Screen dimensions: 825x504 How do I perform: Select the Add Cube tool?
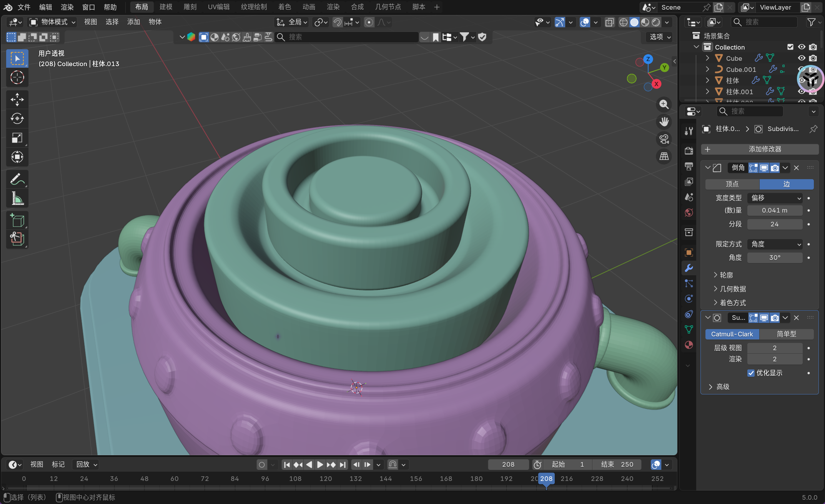click(x=17, y=221)
